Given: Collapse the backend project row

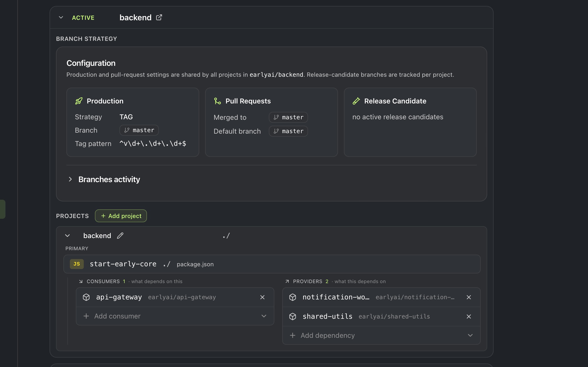Looking at the screenshot, I should tap(67, 236).
